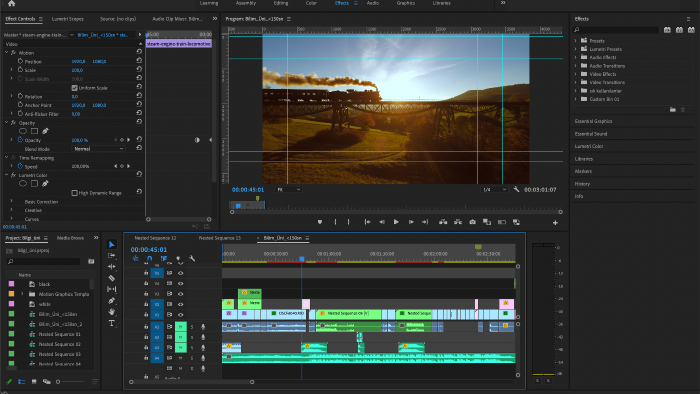Select the Hand tool
700x394 pixels.
click(x=112, y=311)
